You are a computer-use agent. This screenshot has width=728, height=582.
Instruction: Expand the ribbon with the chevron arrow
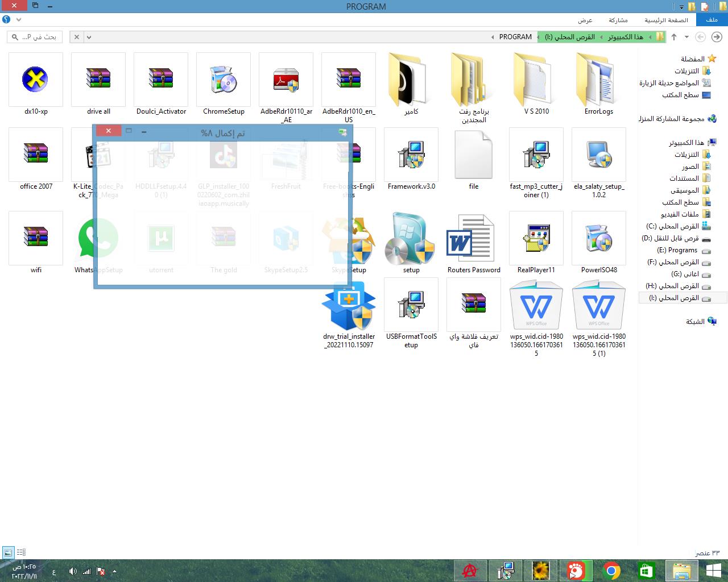[x=19, y=20]
